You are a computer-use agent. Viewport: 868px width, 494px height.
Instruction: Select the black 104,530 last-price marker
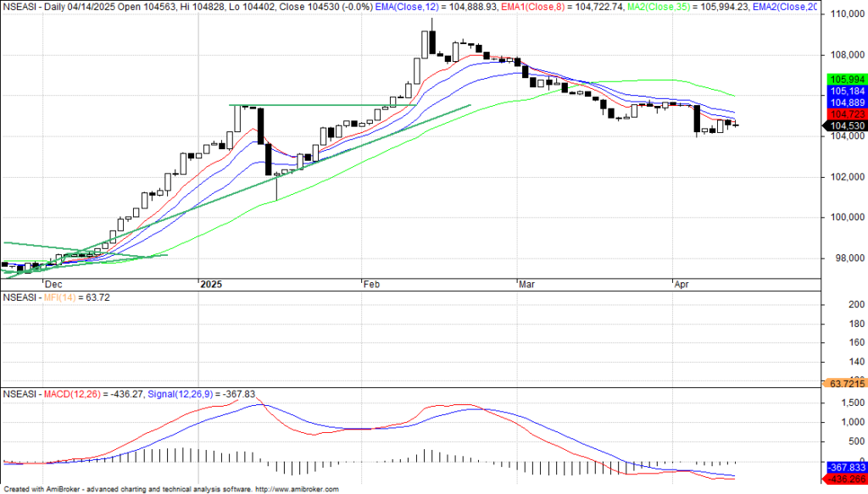(x=844, y=126)
